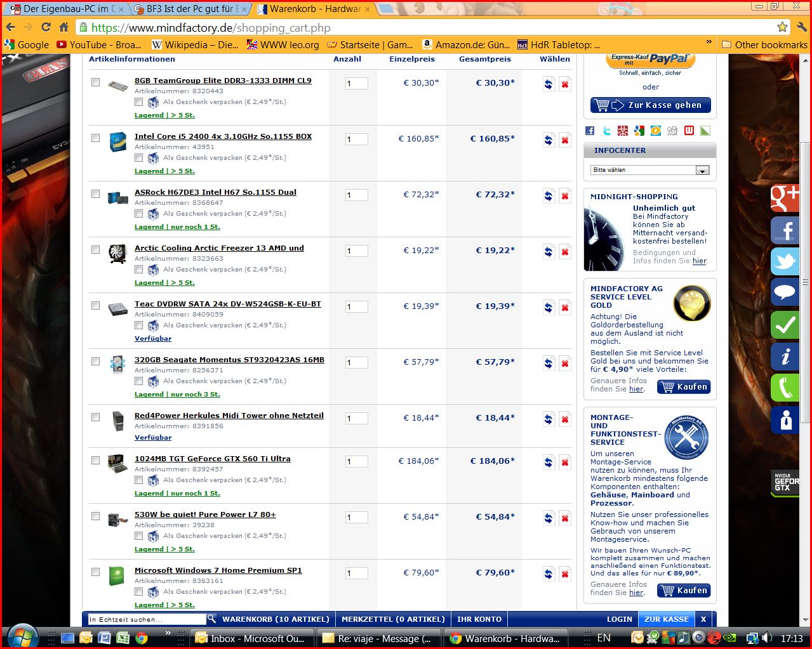Select the Red4Power Herkules item checkbox
Screen dimensions: 812x649
tap(95, 417)
